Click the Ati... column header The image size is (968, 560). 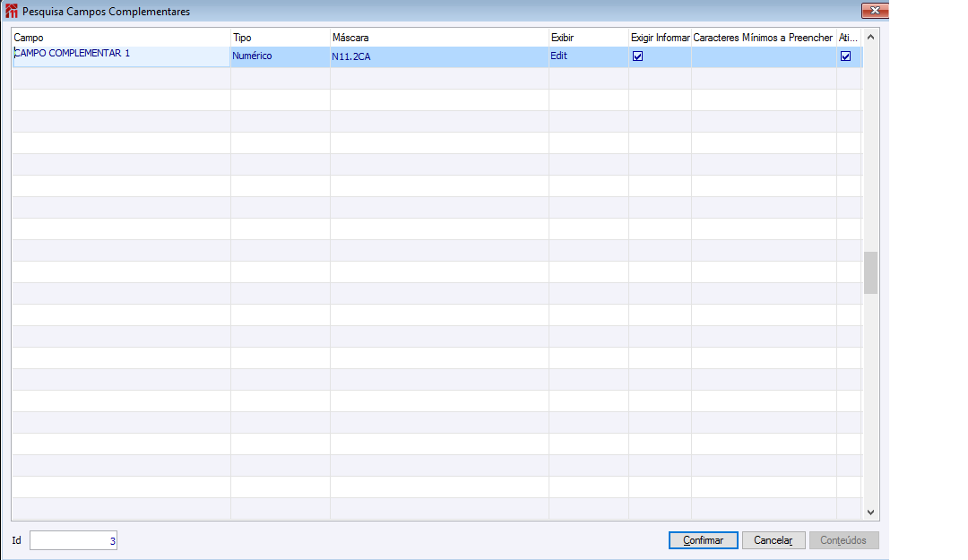849,38
